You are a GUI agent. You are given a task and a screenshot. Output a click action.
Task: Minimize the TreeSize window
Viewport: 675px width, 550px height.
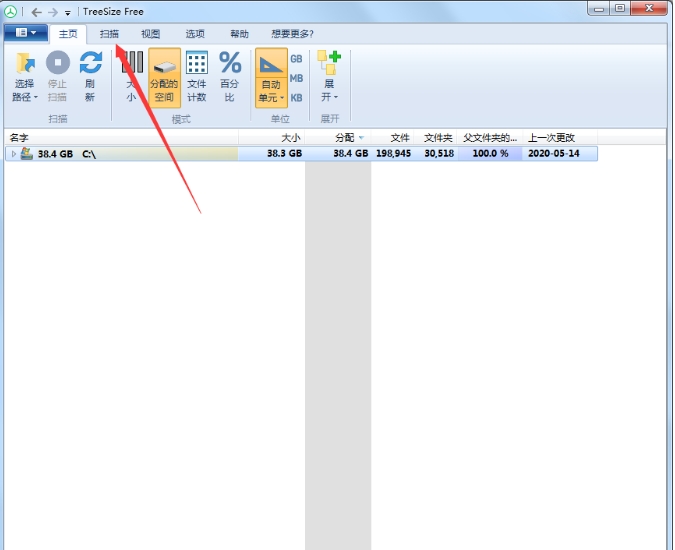599,8
